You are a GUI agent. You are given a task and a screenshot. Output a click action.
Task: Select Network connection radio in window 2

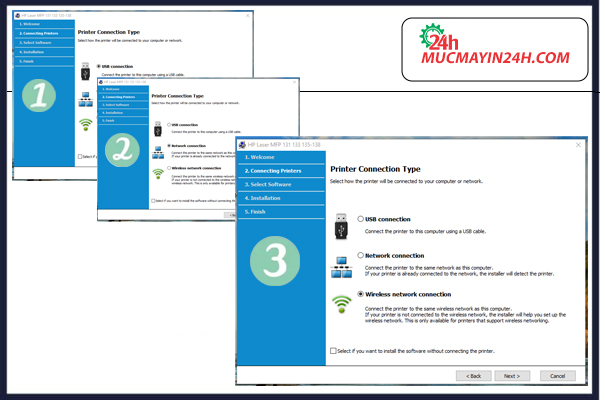pyautogui.click(x=169, y=146)
